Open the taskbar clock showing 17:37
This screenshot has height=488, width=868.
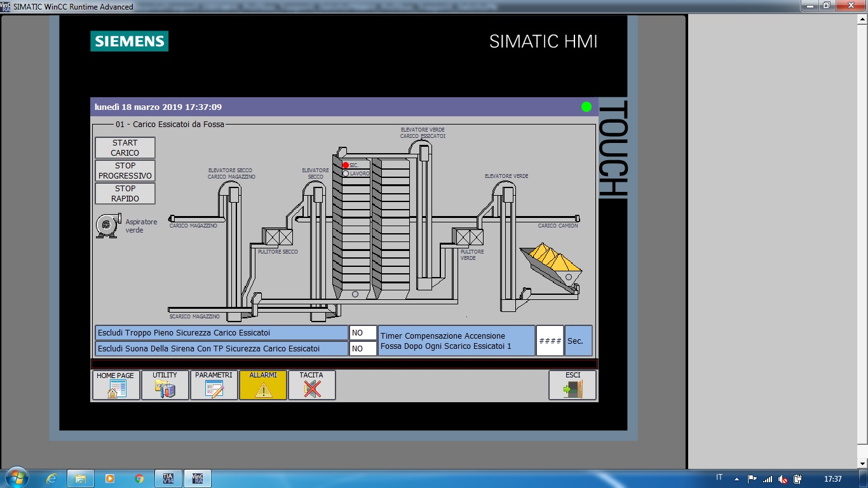(832, 479)
